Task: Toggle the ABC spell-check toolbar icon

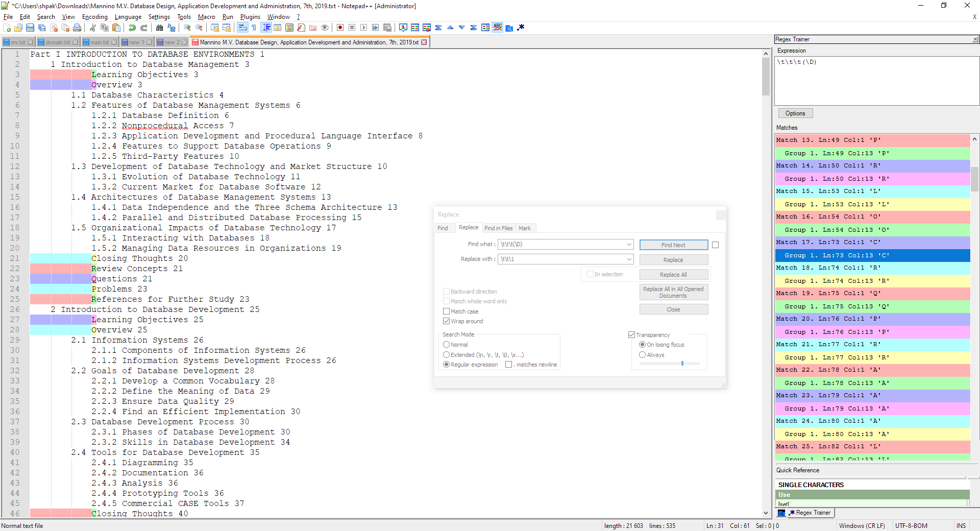Action: click(498, 28)
